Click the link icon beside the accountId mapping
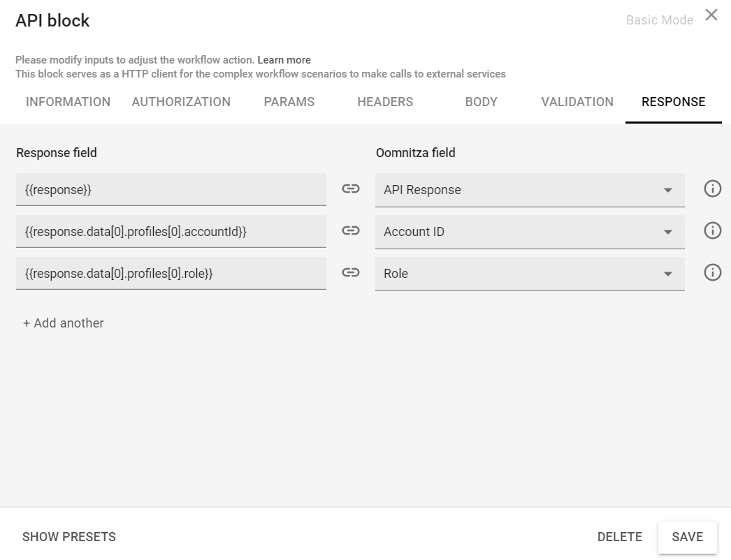The height and width of the screenshot is (560, 731). [350, 230]
